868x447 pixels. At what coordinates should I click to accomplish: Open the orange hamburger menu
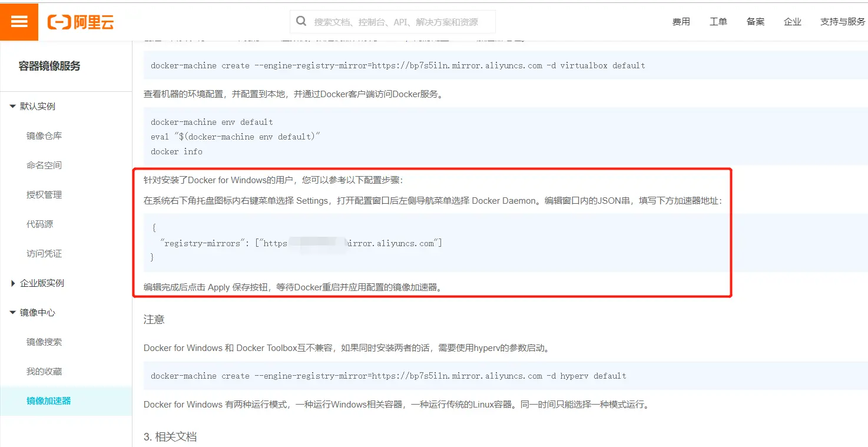coord(19,22)
